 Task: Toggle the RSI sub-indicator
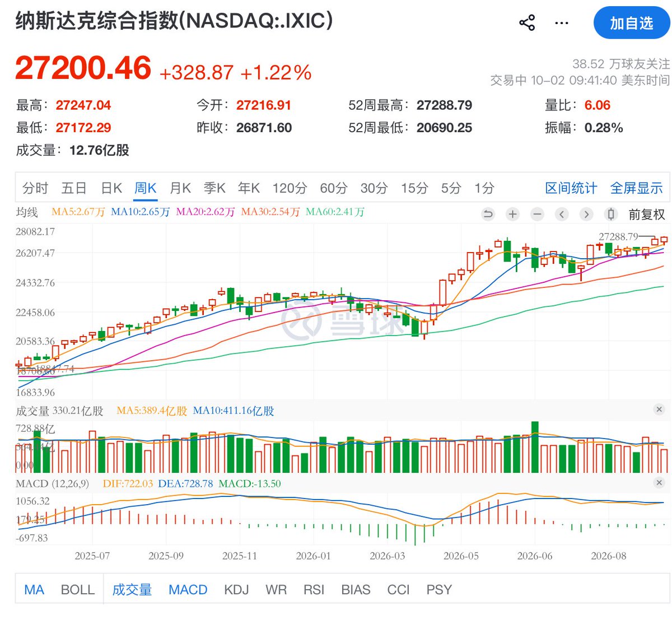click(x=314, y=590)
